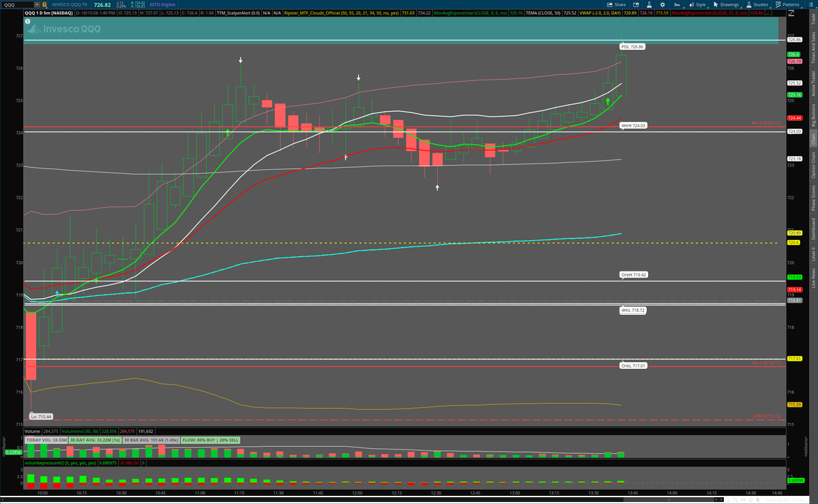Click the INVESCO QQQ TR description text
The image size is (818, 504).
70,5
